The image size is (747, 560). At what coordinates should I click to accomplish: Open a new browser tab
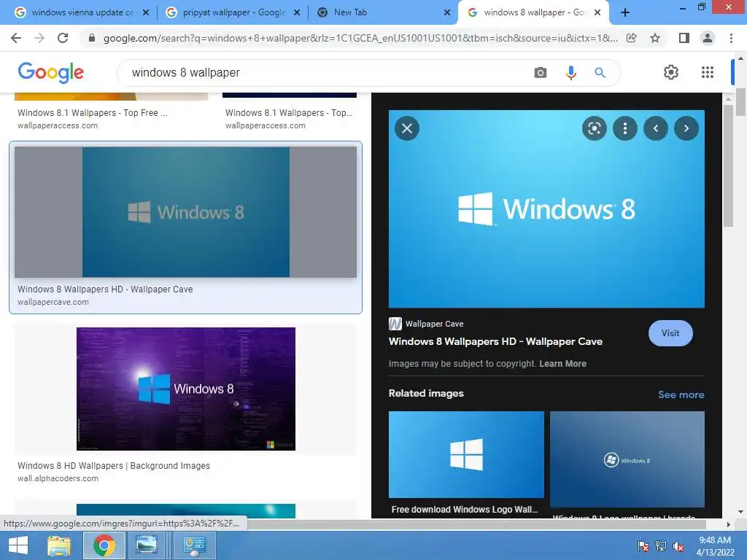coord(625,13)
